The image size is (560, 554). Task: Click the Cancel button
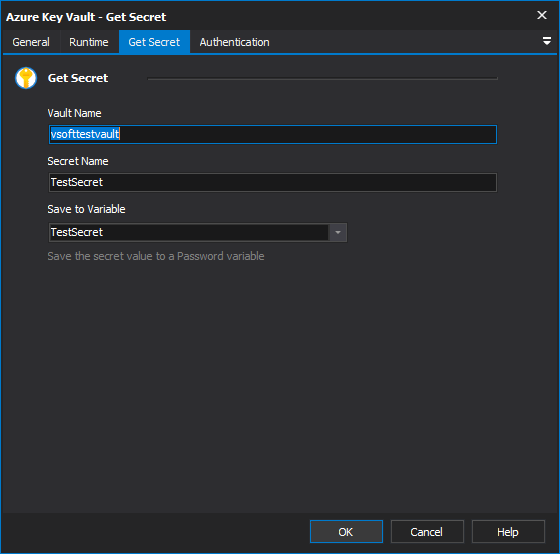tap(427, 532)
